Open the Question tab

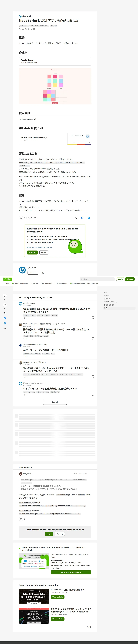click(35, 283)
